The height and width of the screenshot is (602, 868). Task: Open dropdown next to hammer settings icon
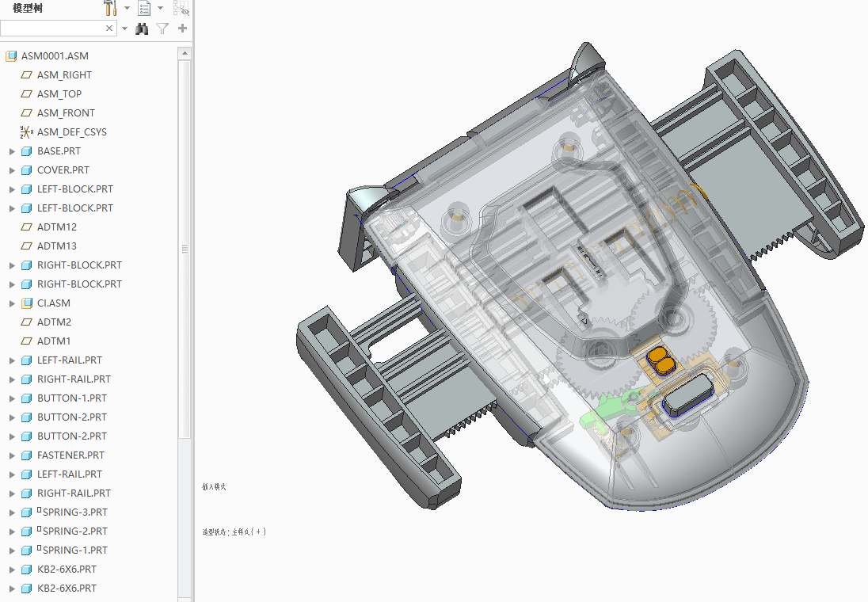pos(127,9)
